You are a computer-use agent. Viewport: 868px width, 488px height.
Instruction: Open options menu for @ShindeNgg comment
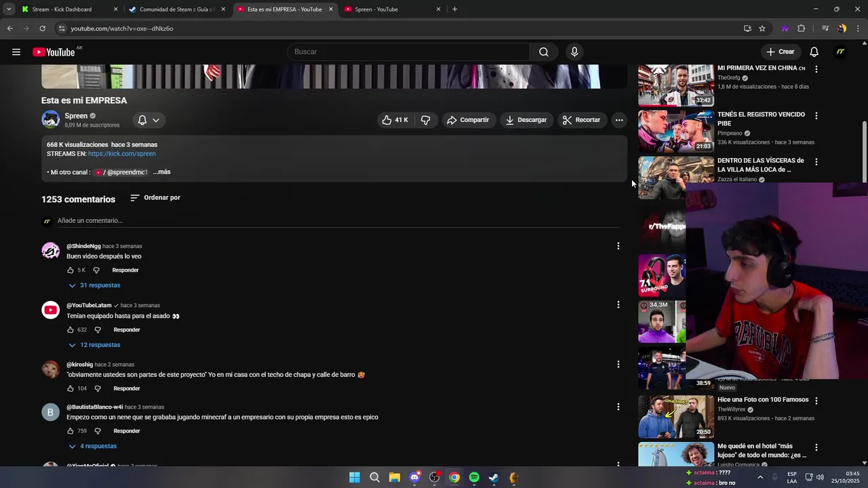point(618,246)
